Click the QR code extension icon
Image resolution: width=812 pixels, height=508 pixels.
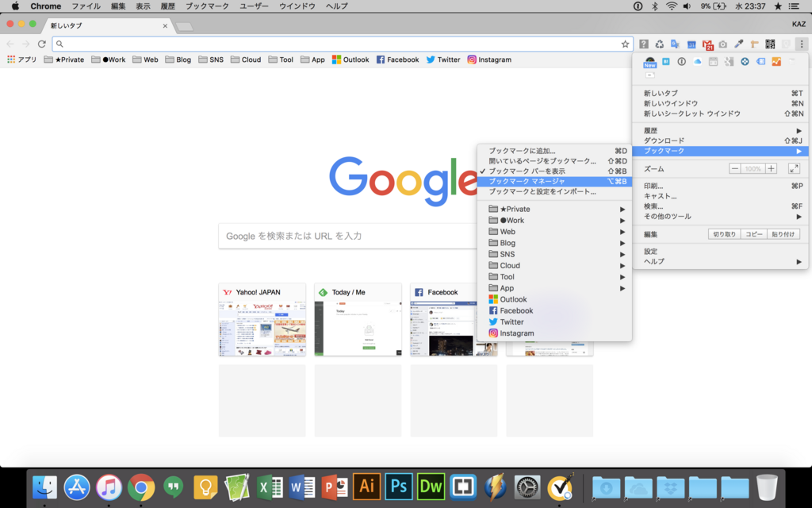click(771, 44)
